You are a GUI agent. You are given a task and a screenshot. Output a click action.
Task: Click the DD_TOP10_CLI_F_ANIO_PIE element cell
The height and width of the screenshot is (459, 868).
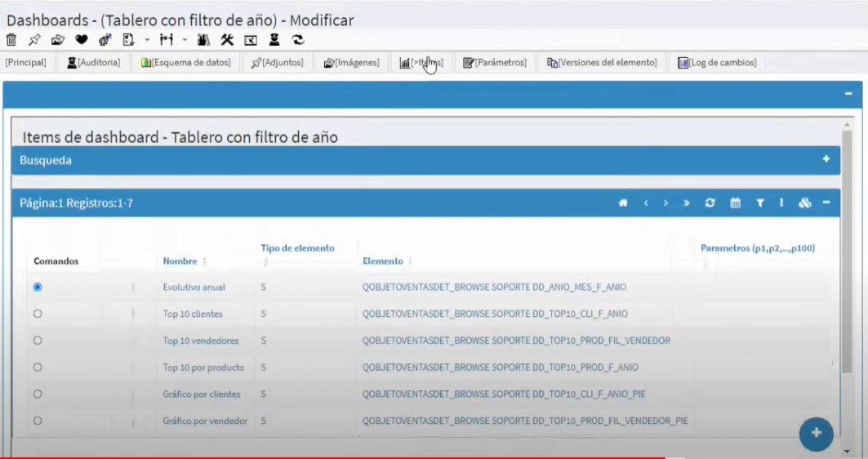point(504,394)
